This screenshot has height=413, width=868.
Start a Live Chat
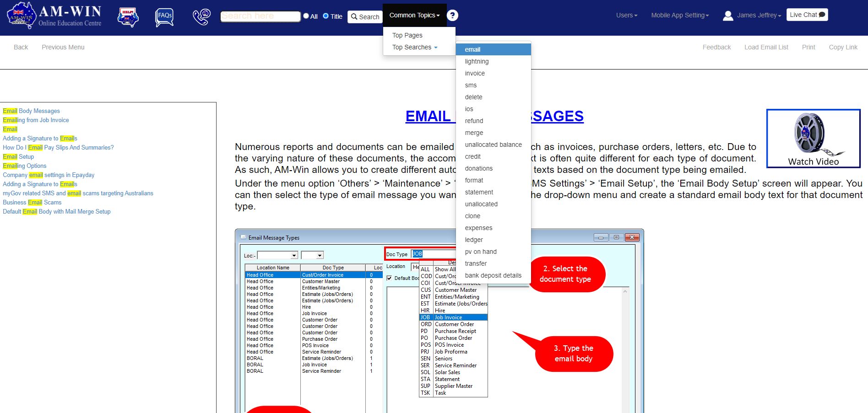tap(807, 15)
